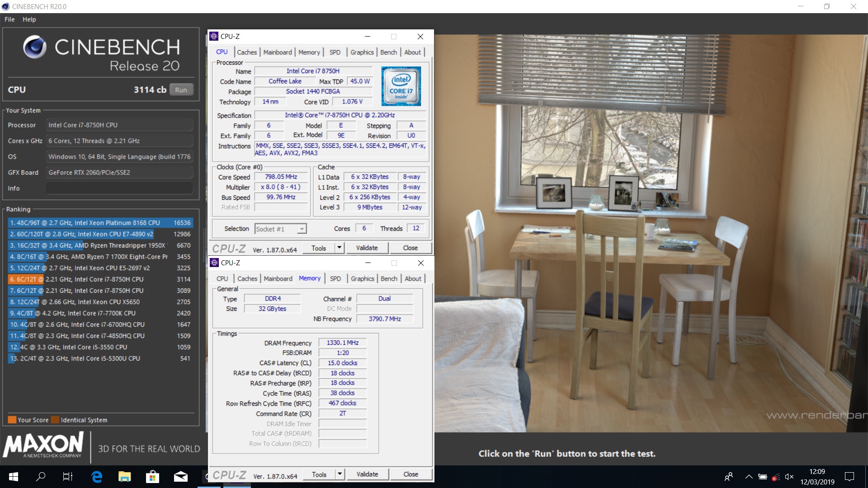The width and height of the screenshot is (868, 488).
Task: Open Graphics tab in upper CPU-Z window
Action: pyautogui.click(x=362, y=52)
